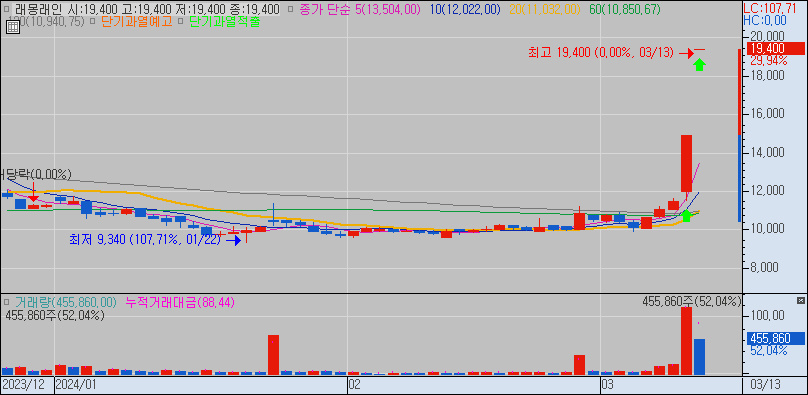The height and width of the screenshot is (395, 808).
Task: Click the green up arrow below 최고 marker
Action: (699, 65)
